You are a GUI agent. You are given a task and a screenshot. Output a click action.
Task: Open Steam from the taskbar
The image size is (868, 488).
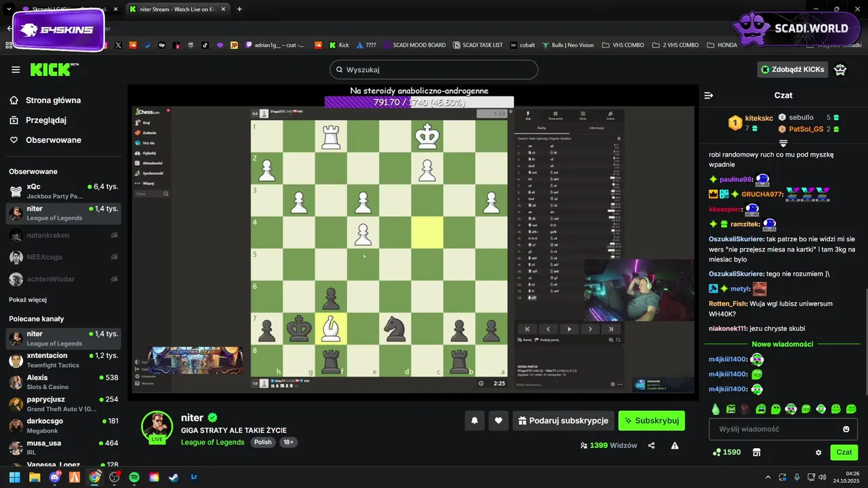coord(174,477)
